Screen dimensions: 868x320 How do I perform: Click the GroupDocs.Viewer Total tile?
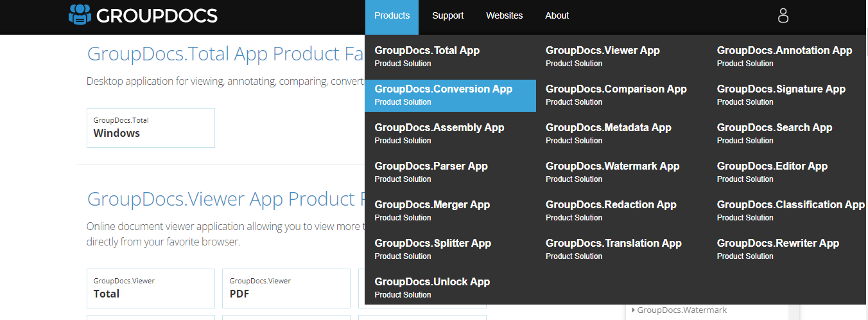click(151, 289)
